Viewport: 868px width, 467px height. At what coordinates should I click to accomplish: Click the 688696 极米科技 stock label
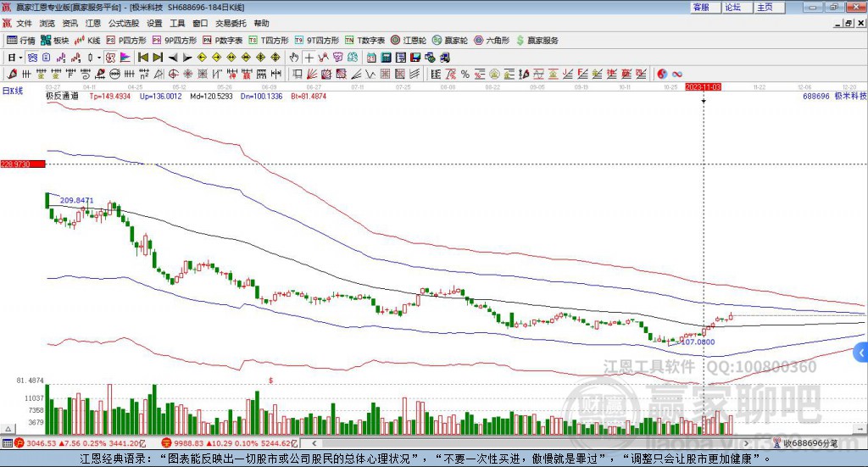pos(835,96)
